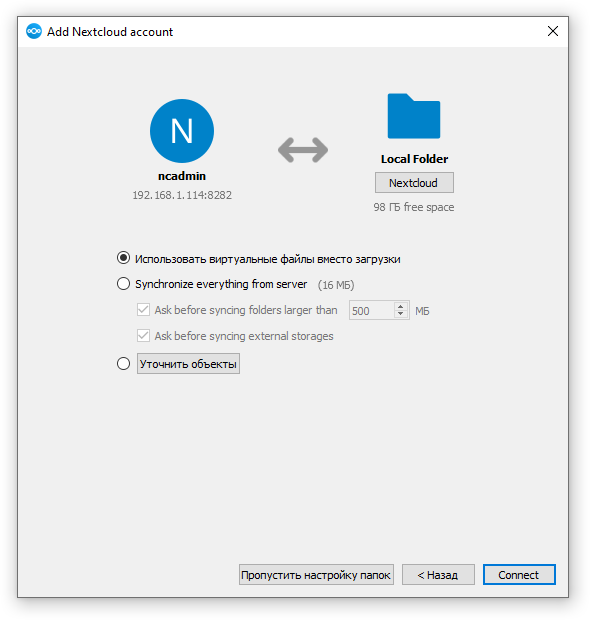Select the radio button beside Уточнить объекты

coord(123,363)
